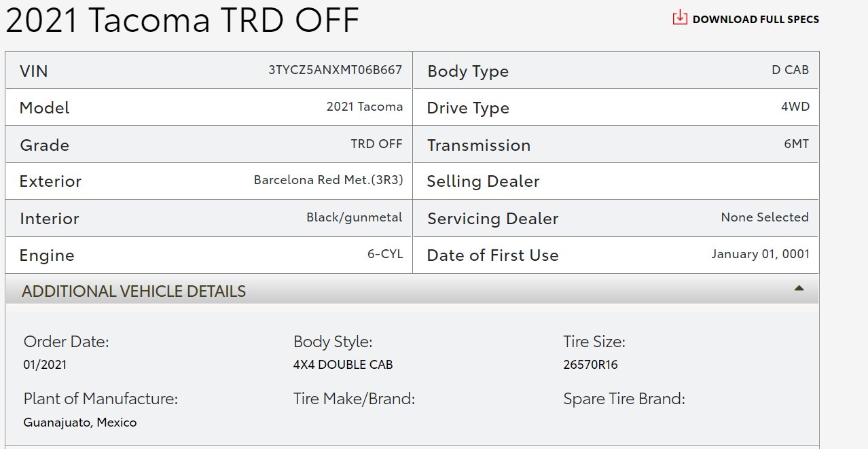Click the Plant of Manufacture Guanajuato, Mexico text
The width and height of the screenshot is (868, 449).
coord(79,423)
